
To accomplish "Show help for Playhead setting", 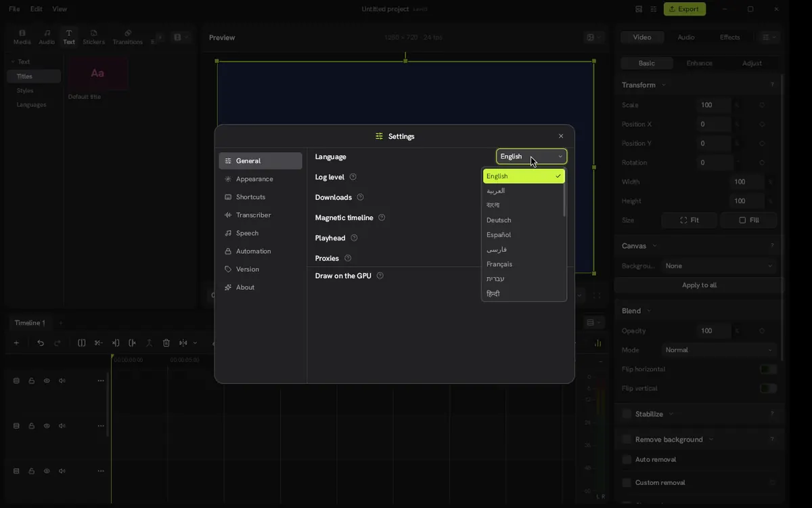I will (x=354, y=238).
